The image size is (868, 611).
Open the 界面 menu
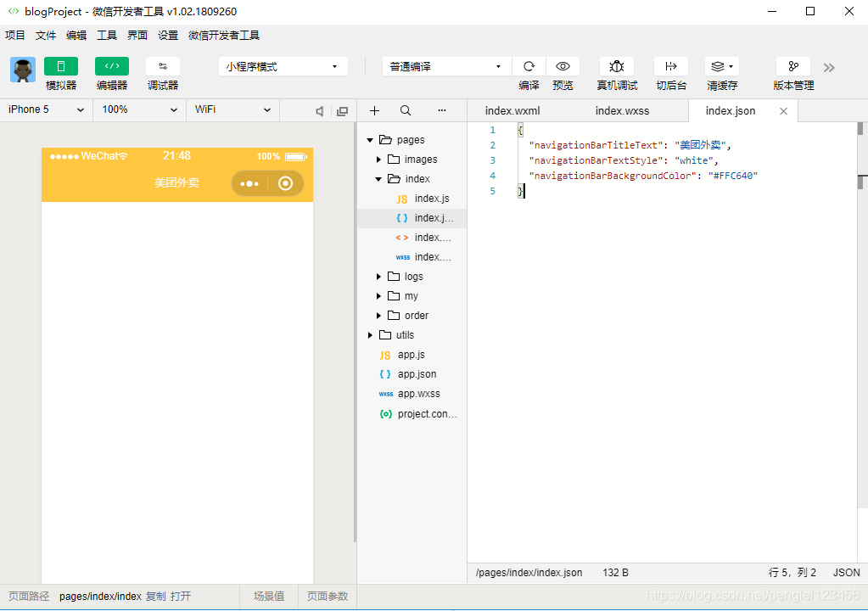coord(137,36)
